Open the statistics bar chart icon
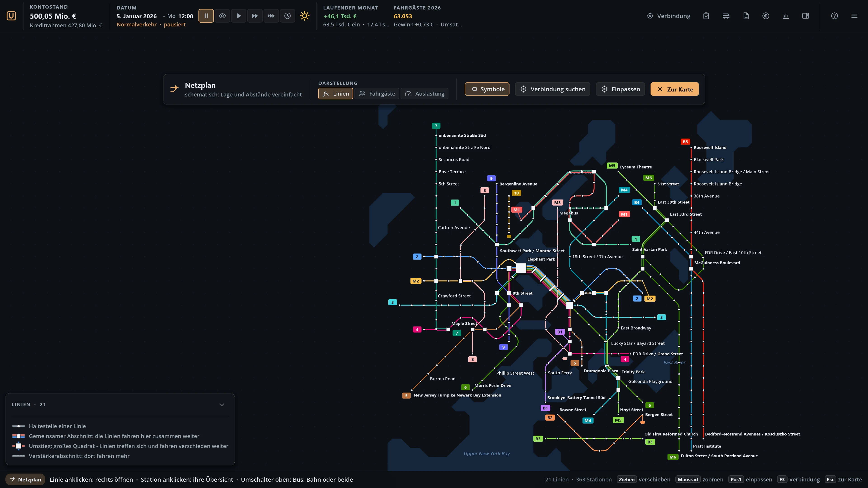The image size is (868, 488). (x=786, y=16)
